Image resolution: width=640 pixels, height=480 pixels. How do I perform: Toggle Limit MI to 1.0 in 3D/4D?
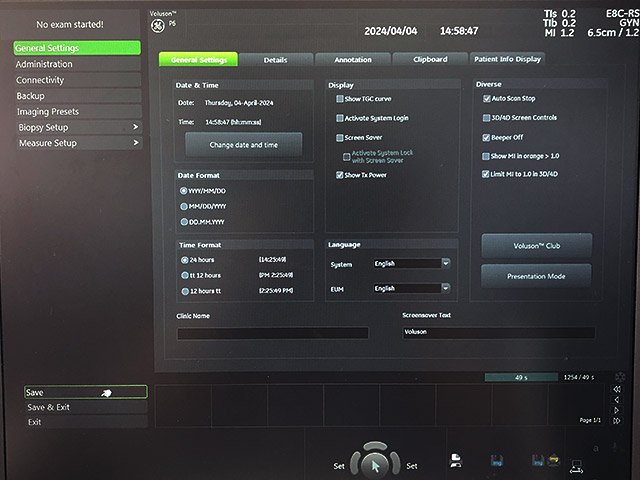(x=485, y=174)
